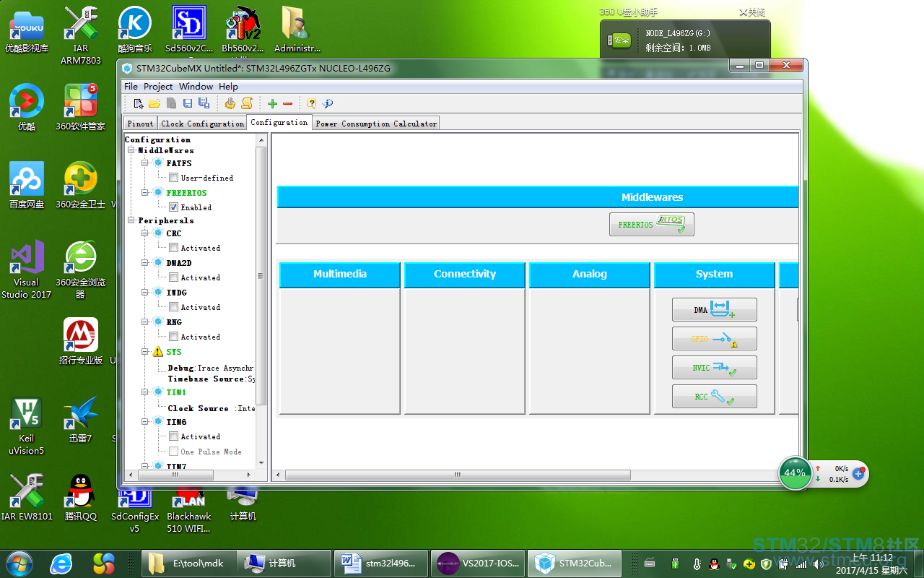Screen dimensions: 924x578
Task: Click the 44% memory usage floating ball
Action: [795, 473]
